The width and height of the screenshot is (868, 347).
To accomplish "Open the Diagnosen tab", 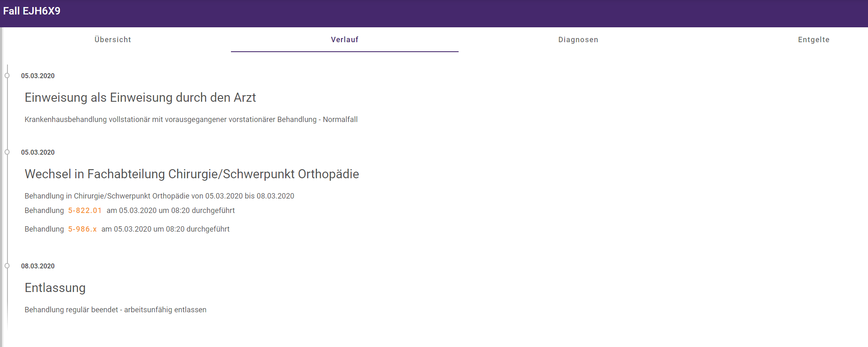I will 578,40.
